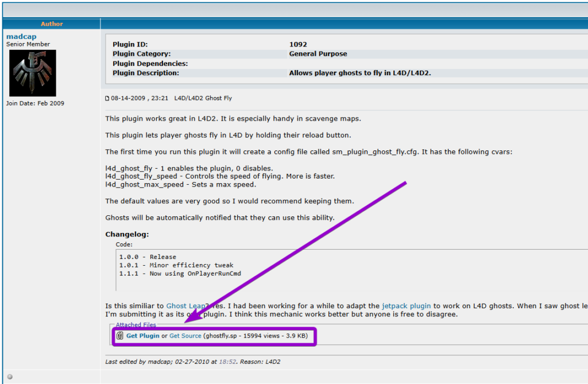Click madcap's avatar image
Viewport: 588px width, 384px height.
coord(33,73)
